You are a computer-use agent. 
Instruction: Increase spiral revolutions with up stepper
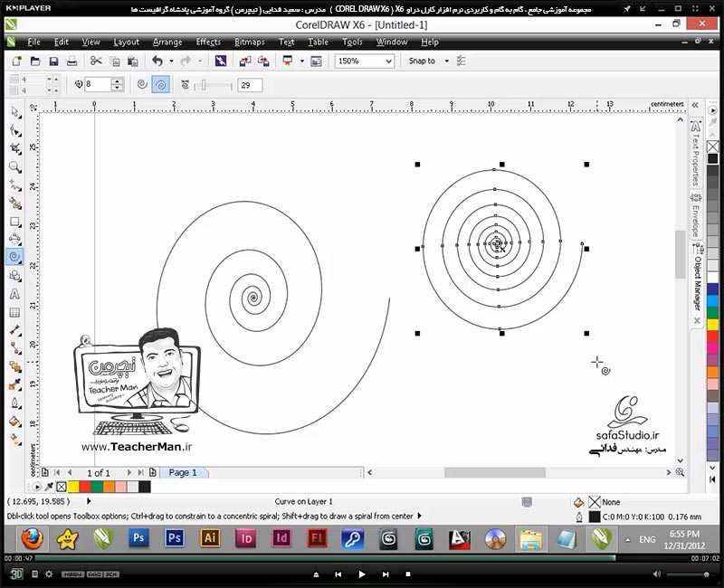[118, 81]
